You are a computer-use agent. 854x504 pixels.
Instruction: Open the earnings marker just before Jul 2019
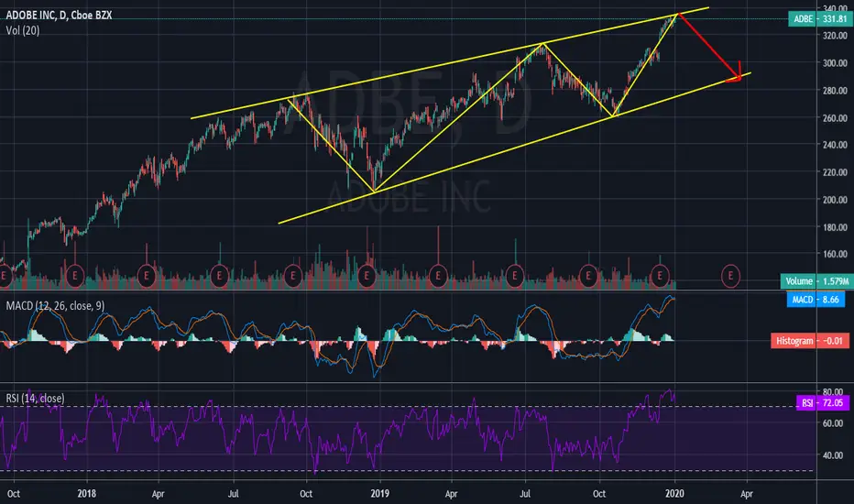[515, 276]
